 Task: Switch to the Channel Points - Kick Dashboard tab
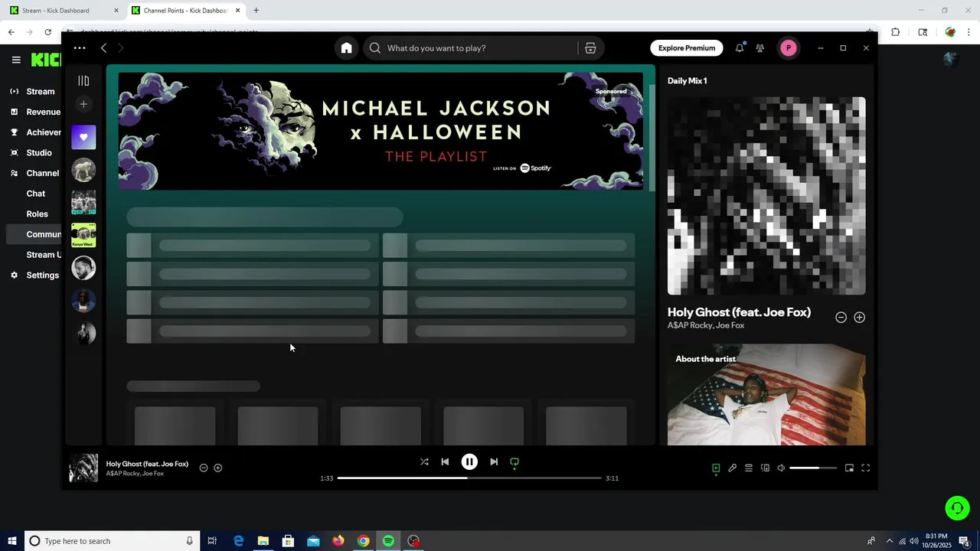click(186, 11)
